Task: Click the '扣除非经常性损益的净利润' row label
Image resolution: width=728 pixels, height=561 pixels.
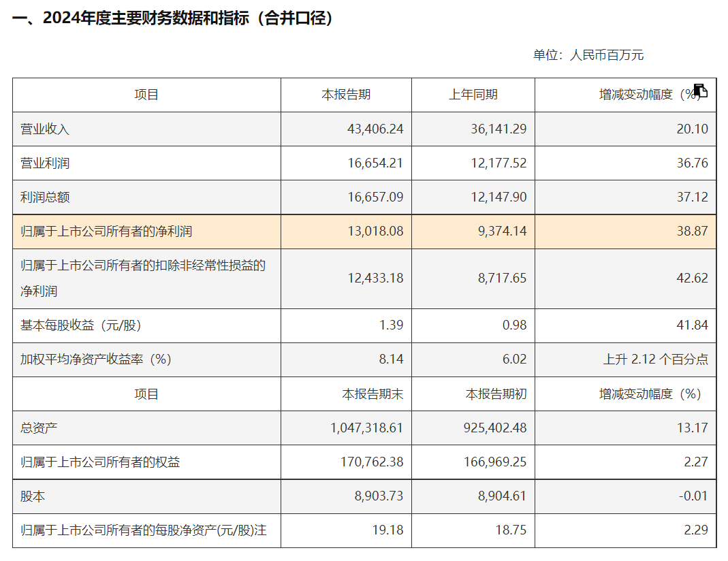Action: pyautogui.click(x=142, y=278)
